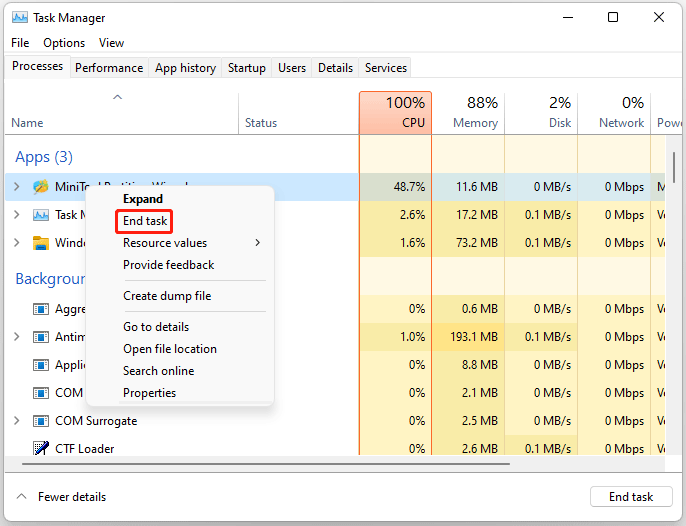This screenshot has height=526, width=686.
Task: Click the 17.2 MB memory cell
Action: 468,215
